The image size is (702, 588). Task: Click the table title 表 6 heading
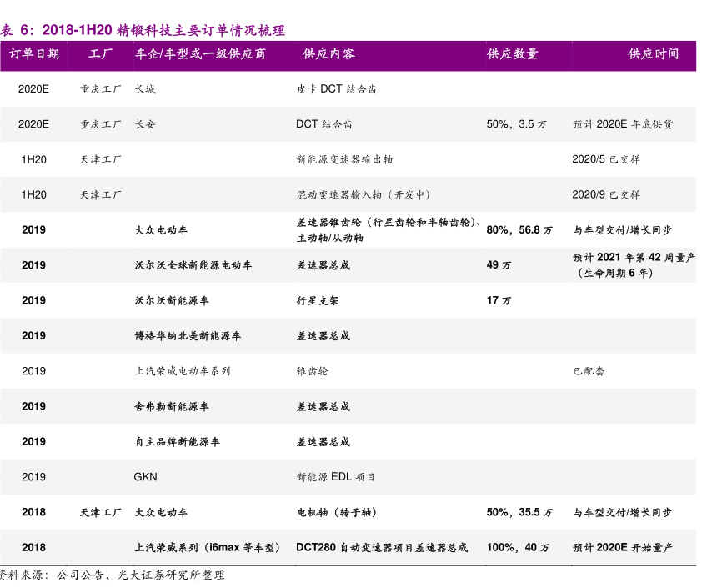click(x=143, y=31)
